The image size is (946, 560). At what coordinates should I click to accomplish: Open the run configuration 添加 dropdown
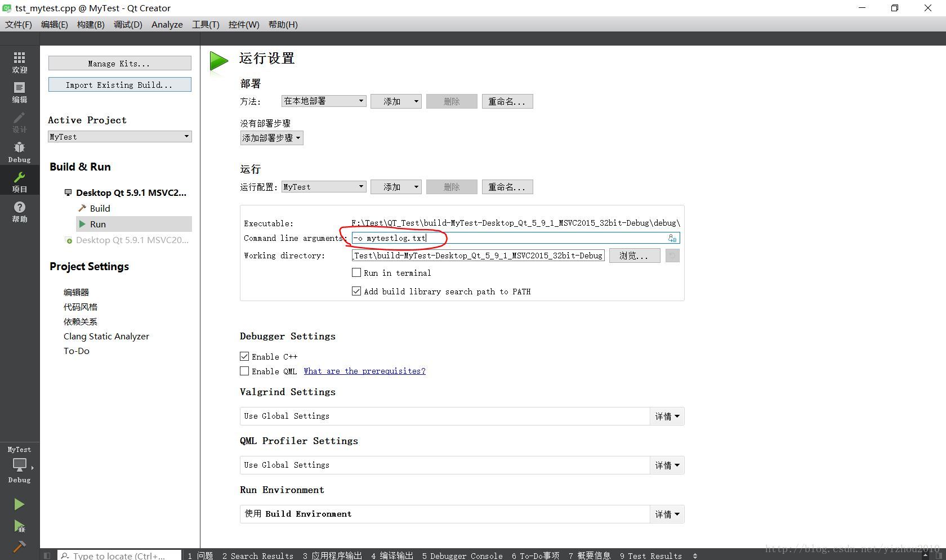tap(396, 187)
